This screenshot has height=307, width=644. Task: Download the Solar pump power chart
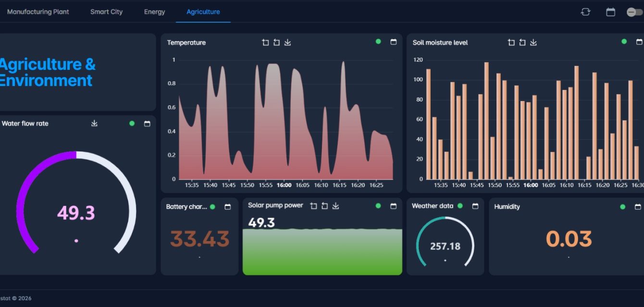(x=335, y=206)
